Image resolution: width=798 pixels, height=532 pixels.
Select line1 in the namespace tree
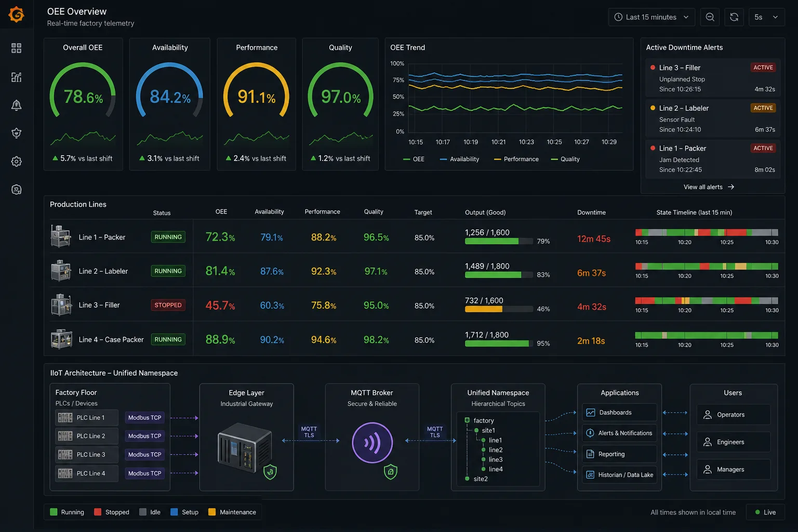tap(491, 440)
